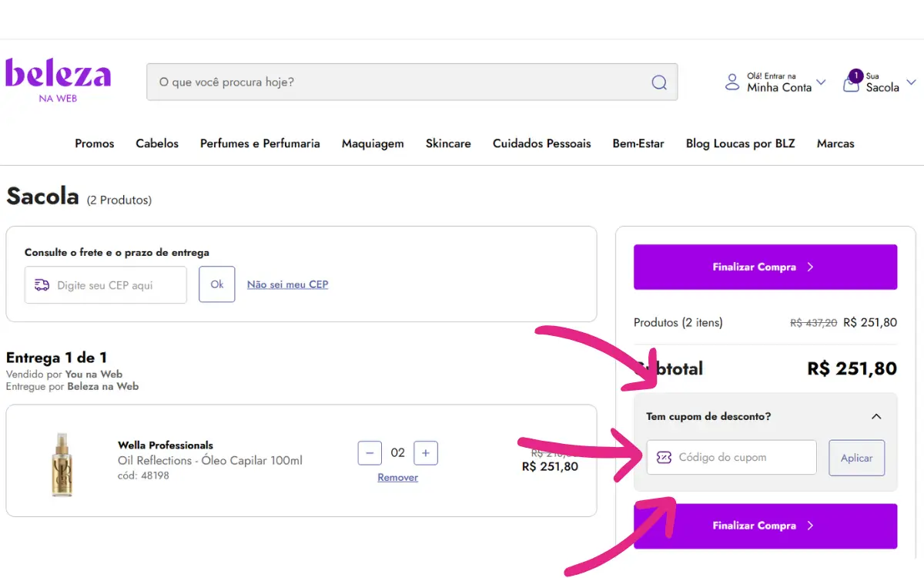Image resolution: width=924 pixels, height=578 pixels.
Task: Click the struck-through R$ 437,20 price
Action: (x=814, y=323)
